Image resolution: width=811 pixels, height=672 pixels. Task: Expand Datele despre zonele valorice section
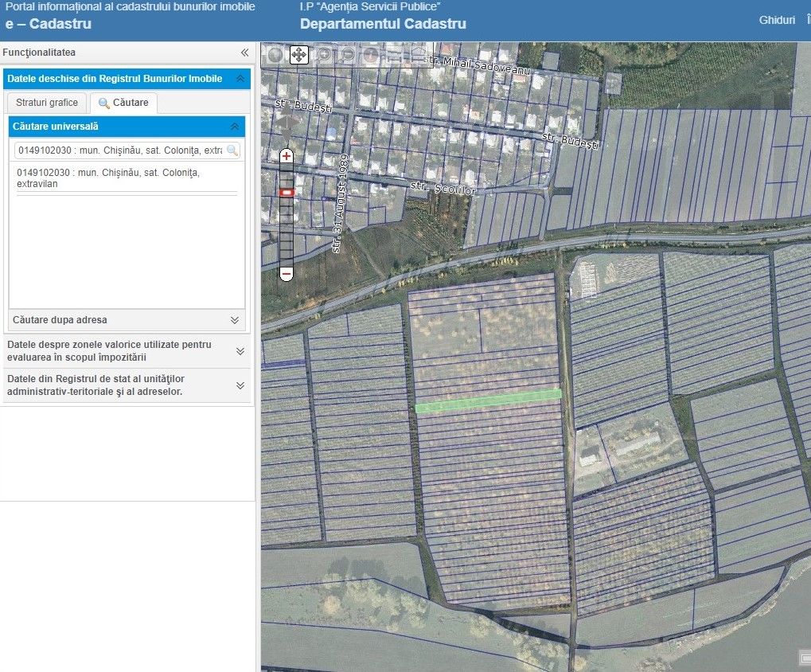(x=240, y=350)
